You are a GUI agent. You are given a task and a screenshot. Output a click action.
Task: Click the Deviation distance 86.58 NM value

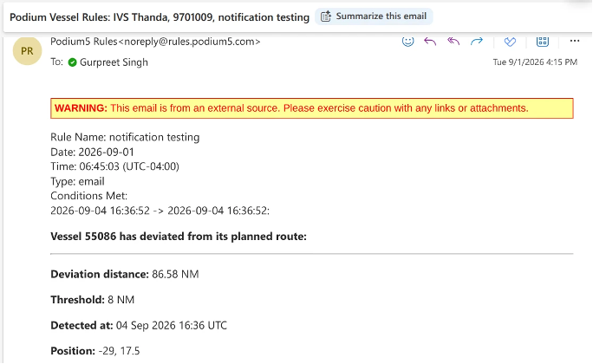175,275
